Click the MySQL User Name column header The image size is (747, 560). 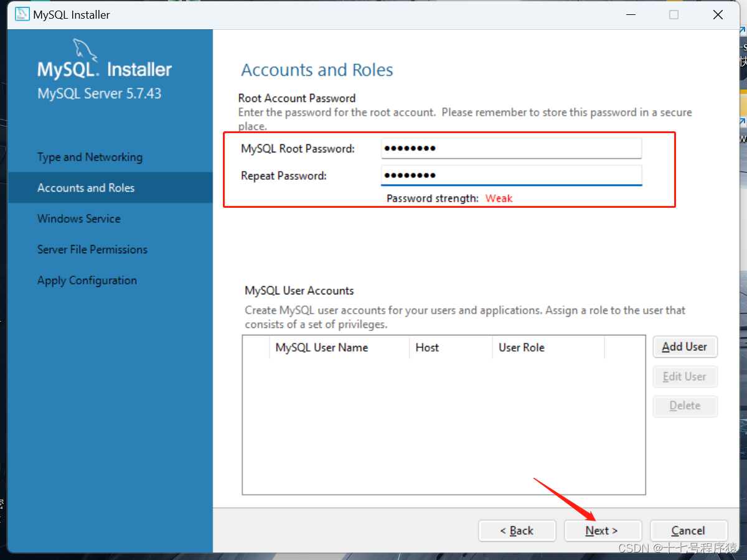point(339,348)
